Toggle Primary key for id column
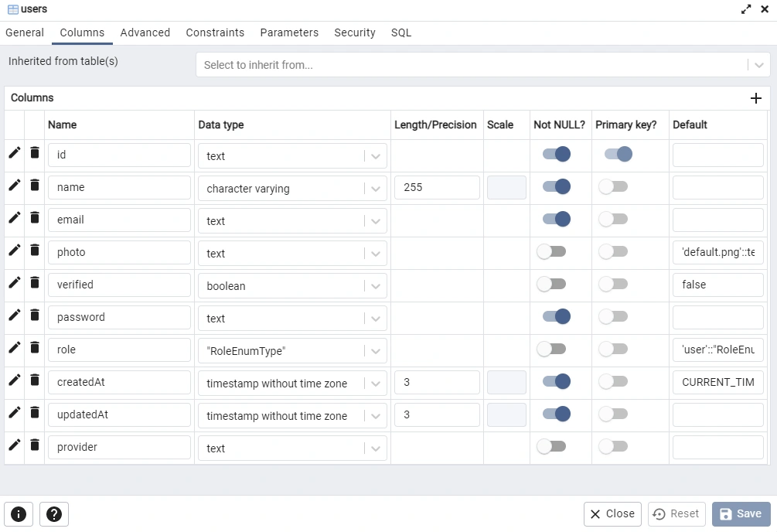The width and height of the screenshot is (777, 532). pyautogui.click(x=618, y=154)
